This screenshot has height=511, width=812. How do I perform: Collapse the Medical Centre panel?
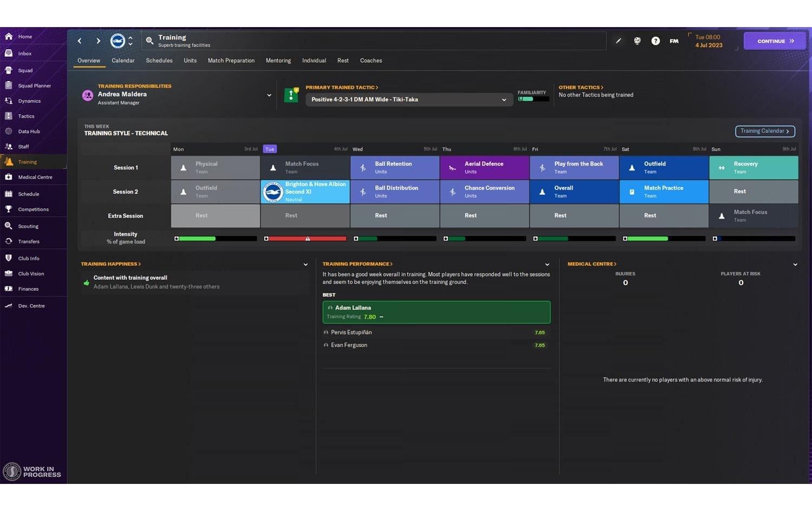pos(795,265)
